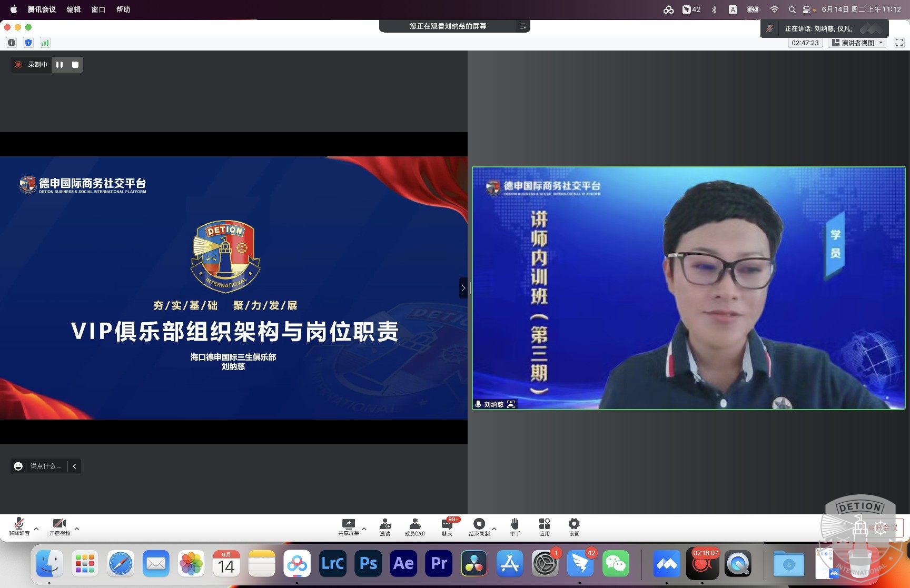This screenshot has width=910, height=588.
Task: Launch Photoshop from the Dock
Action: pyautogui.click(x=368, y=564)
